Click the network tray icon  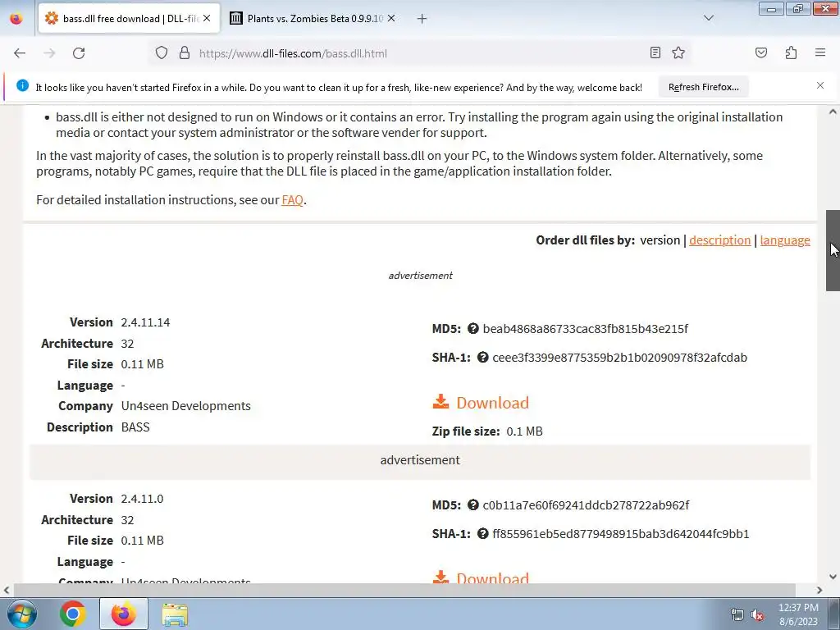click(737, 615)
